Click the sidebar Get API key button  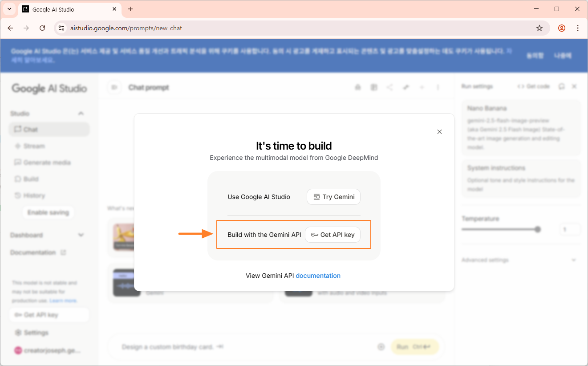tap(49, 315)
